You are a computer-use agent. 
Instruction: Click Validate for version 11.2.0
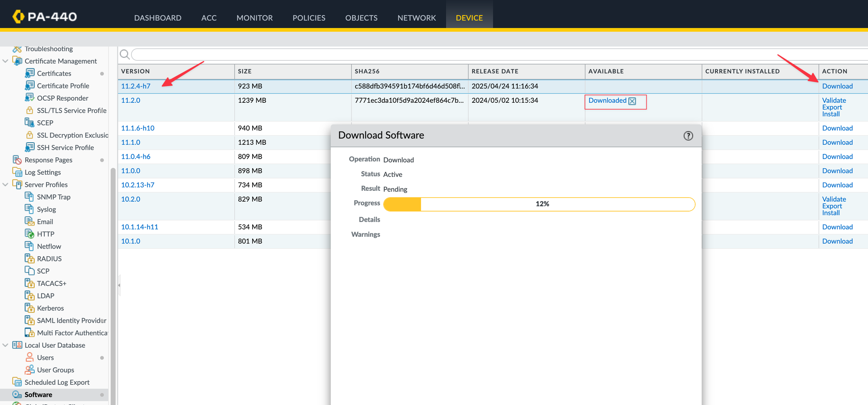(834, 100)
